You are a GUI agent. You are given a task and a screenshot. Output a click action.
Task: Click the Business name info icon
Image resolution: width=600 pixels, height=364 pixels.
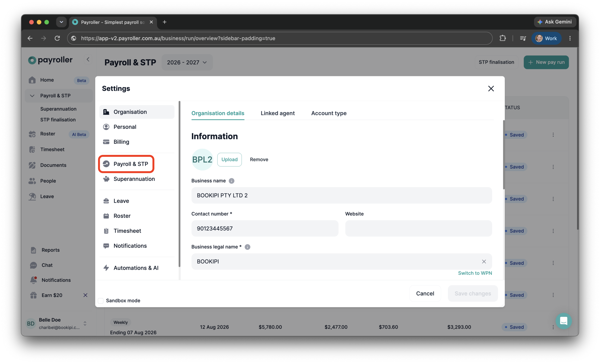tap(232, 181)
